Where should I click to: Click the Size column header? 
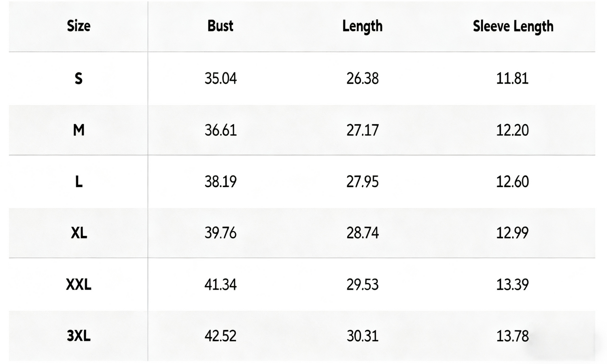pos(79,26)
